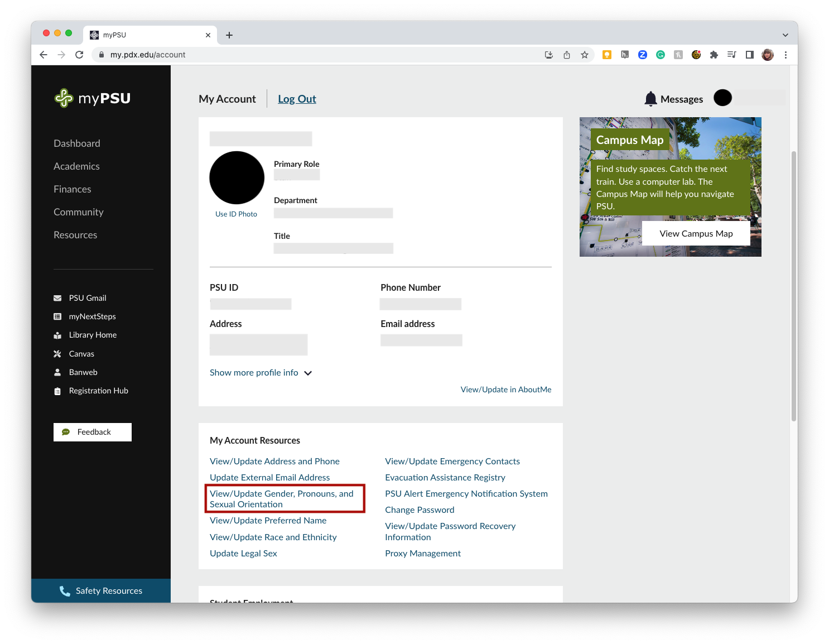Click the Log Out link
Image resolution: width=829 pixels, height=644 pixels.
click(297, 99)
